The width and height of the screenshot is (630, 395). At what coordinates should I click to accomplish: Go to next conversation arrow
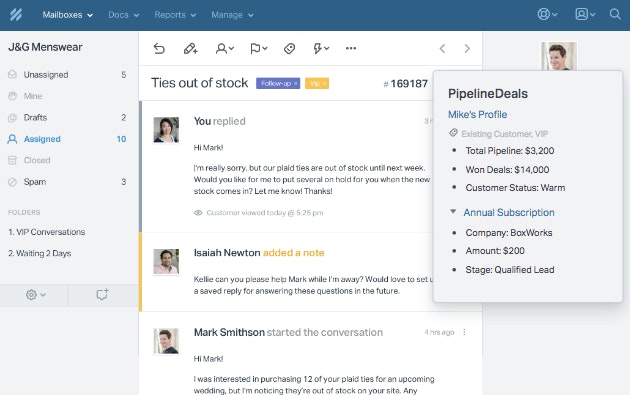[467, 49]
